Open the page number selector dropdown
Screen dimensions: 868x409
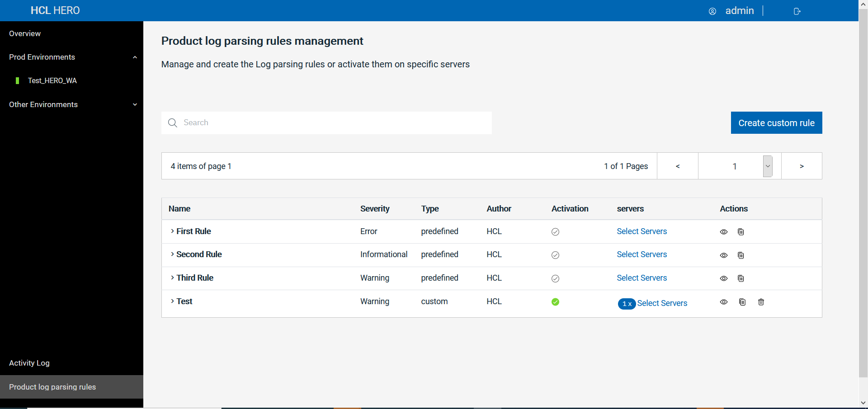(x=767, y=166)
